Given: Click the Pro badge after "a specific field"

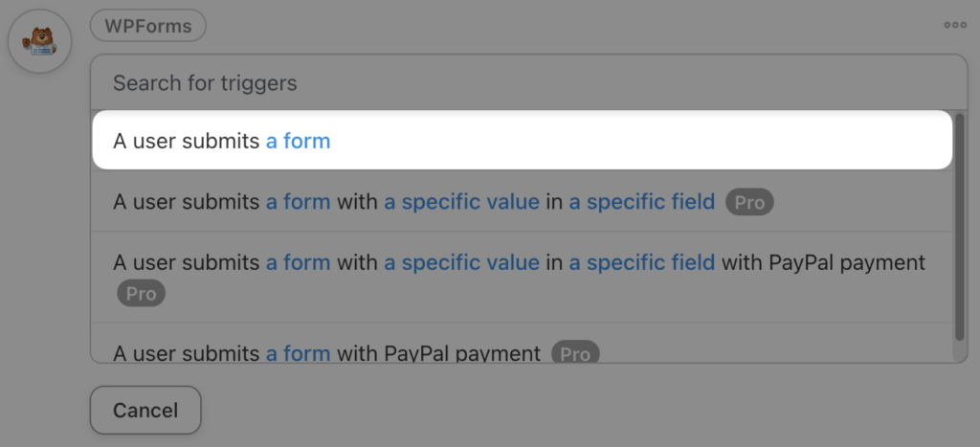Looking at the screenshot, I should [749, 203].
